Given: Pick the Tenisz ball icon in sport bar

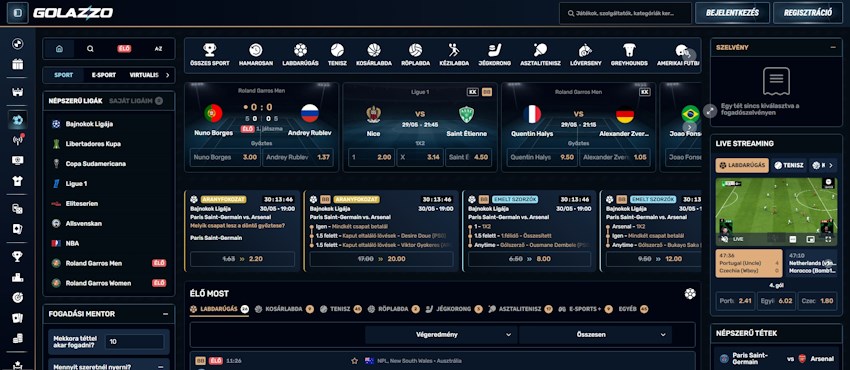Looking at the screenshot, I should (337, 50).
